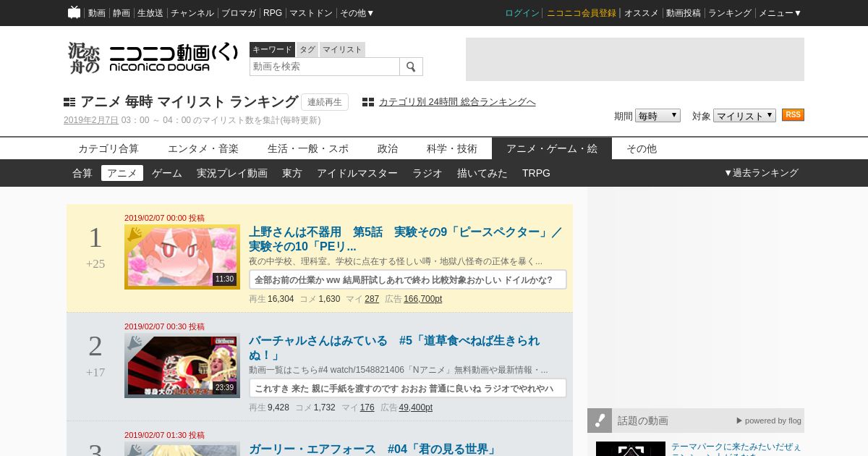This screenshot has height=456, width=868.
Task: Click the gray advertisement banner in header
Action: coord(635,59)
